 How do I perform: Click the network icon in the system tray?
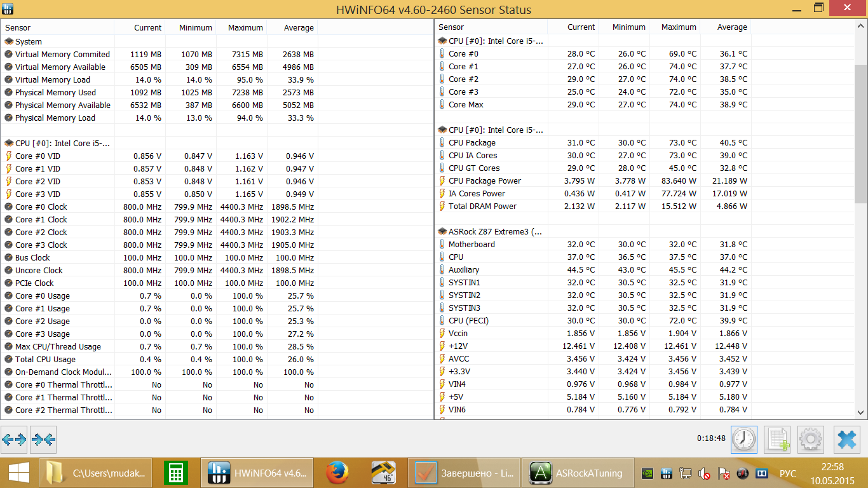(x=686, y=473)
